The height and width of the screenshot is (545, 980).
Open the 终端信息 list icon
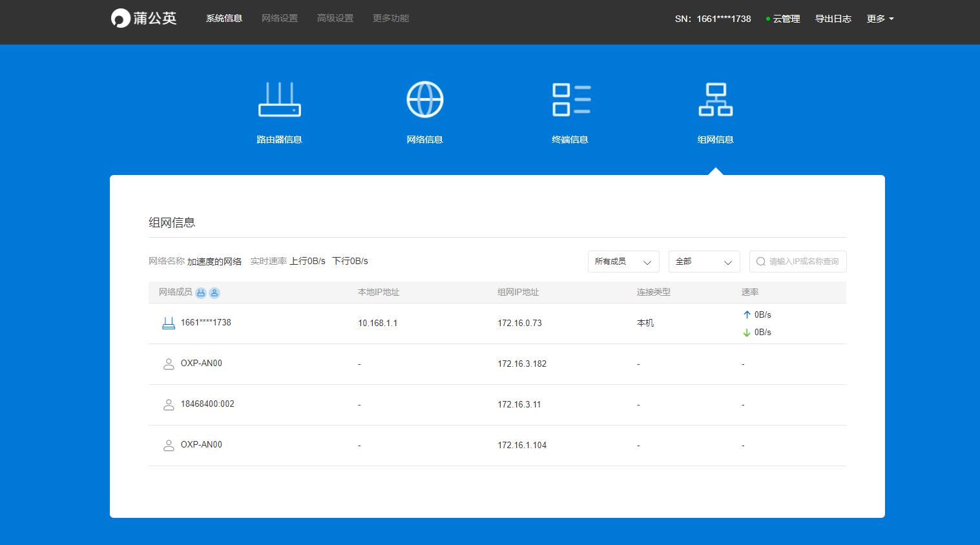click(570, 99)
